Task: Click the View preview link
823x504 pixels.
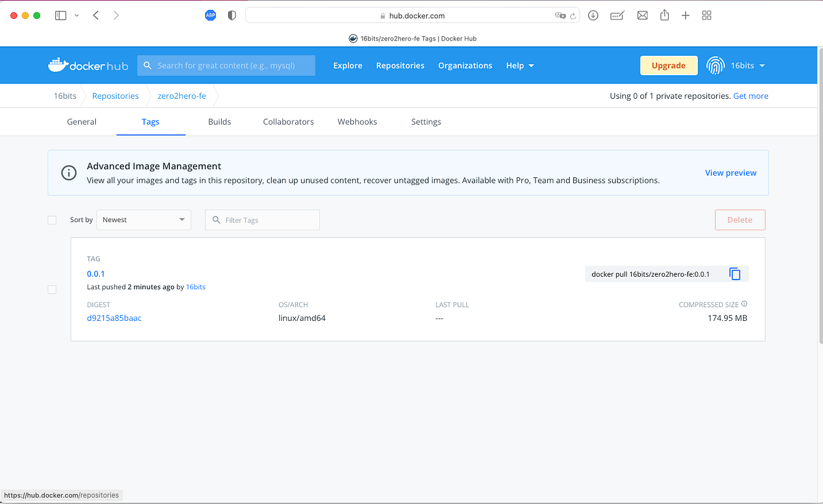Action: tap(731, 173)
